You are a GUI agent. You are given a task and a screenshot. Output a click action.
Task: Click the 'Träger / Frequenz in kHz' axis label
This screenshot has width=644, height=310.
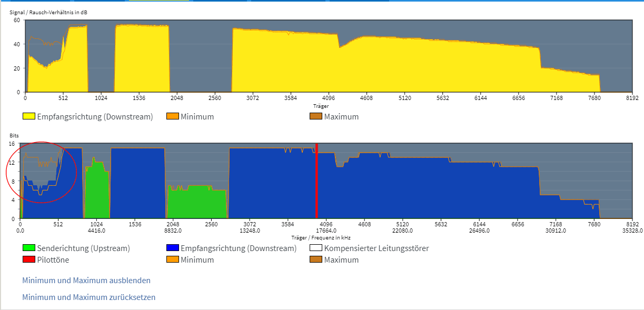320,237
